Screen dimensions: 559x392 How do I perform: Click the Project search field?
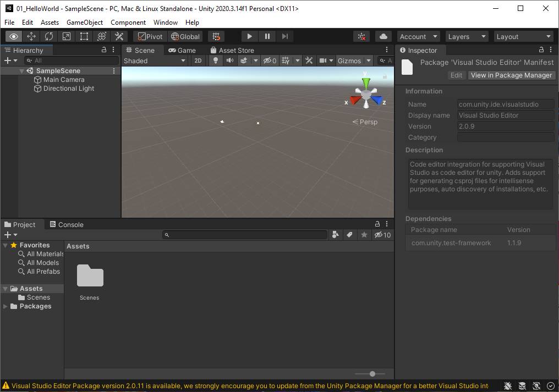pos(245,235)
